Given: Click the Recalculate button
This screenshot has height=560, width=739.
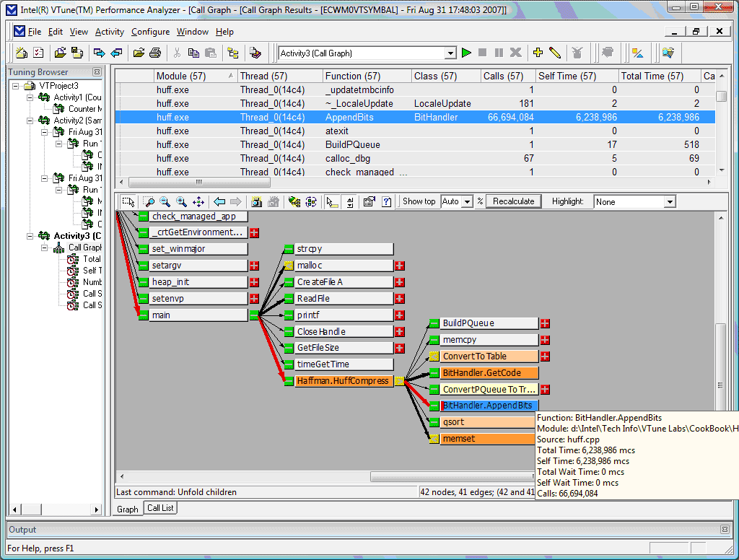Looking at the screenshot, I should [514, 201].
